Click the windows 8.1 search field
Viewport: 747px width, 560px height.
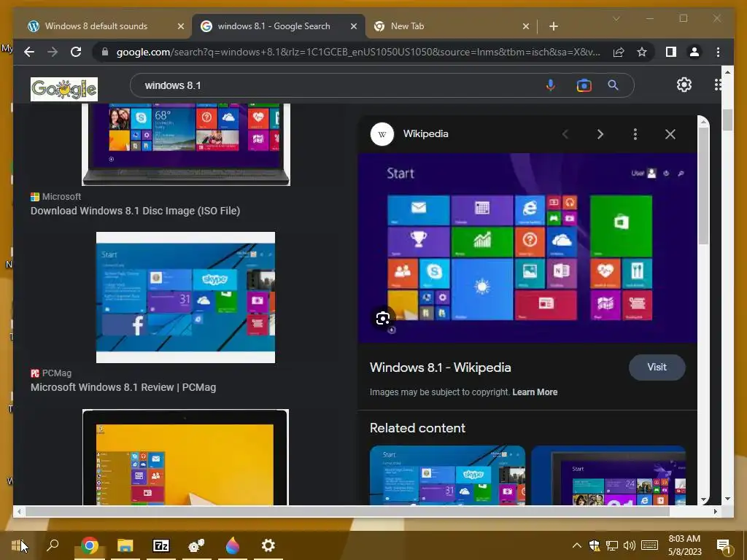click(333, 85)
